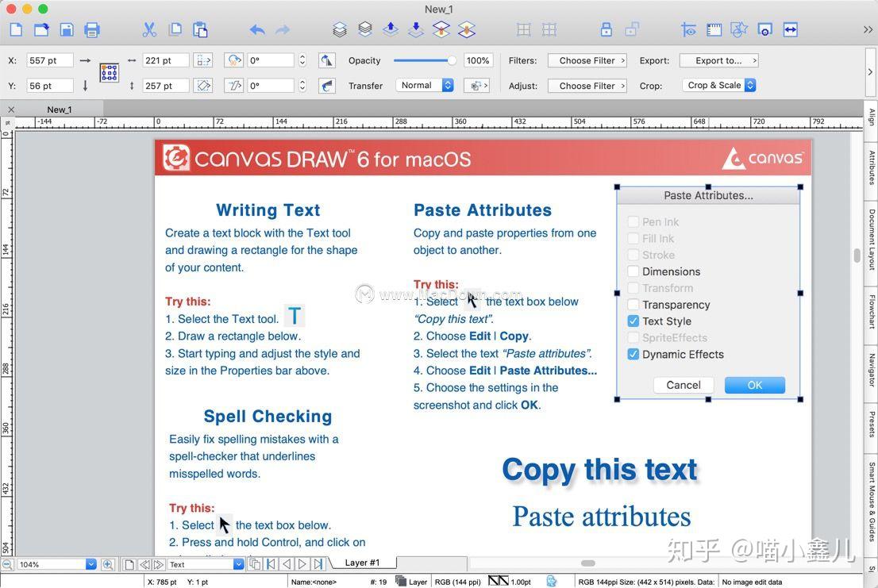Click the Paste clipboard icon

pyautogui.click(x=200, y=29)
